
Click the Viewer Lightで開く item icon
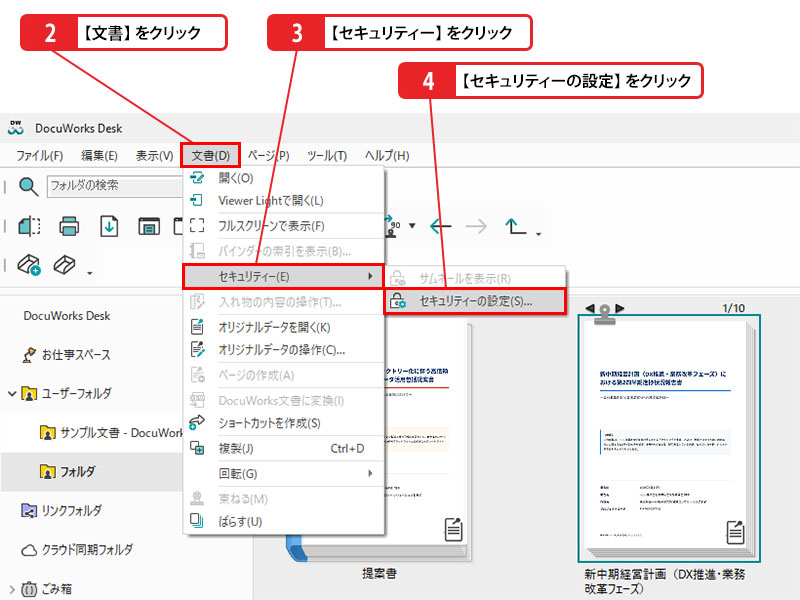[x=197, y=200]
